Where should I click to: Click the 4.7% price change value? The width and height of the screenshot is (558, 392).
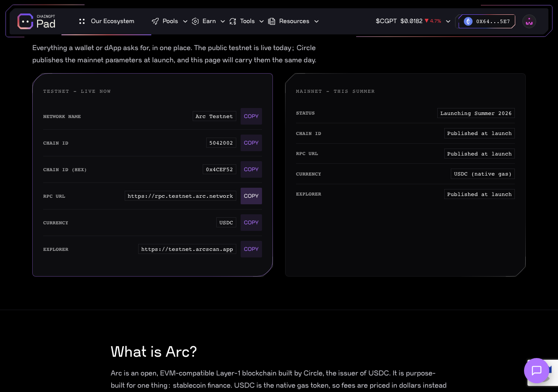[x=436, y=21]
